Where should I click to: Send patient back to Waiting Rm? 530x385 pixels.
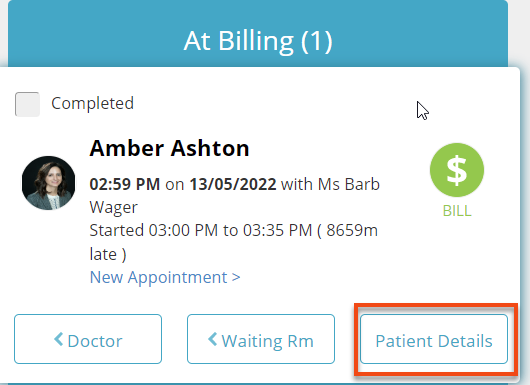pos(261,339)
